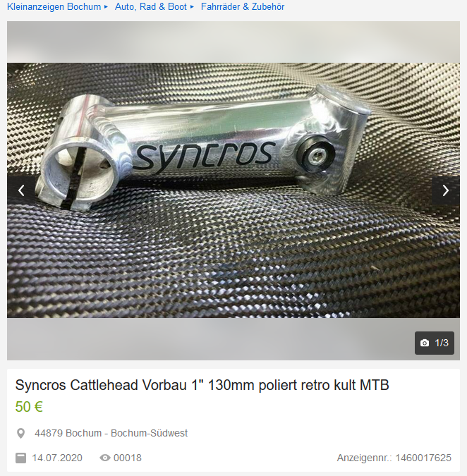Navigate to Fahrräder & Zubehör category

243,6
